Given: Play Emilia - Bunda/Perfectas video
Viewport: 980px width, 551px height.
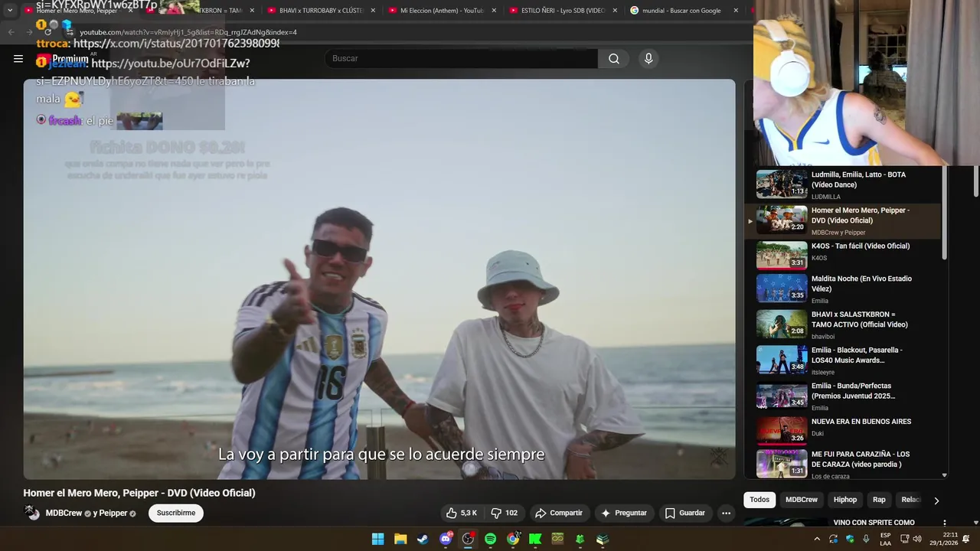Looking at the screenshot, I should [x=842, y=396].
